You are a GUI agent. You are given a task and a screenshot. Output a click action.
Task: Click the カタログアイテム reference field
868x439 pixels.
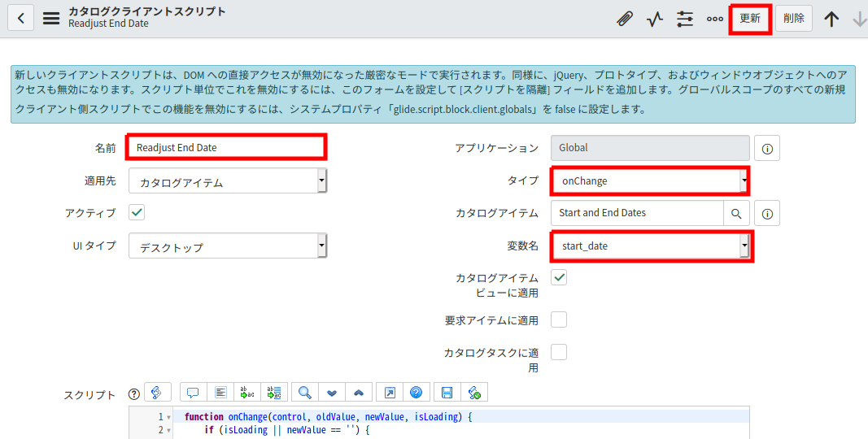coord(637,214)
